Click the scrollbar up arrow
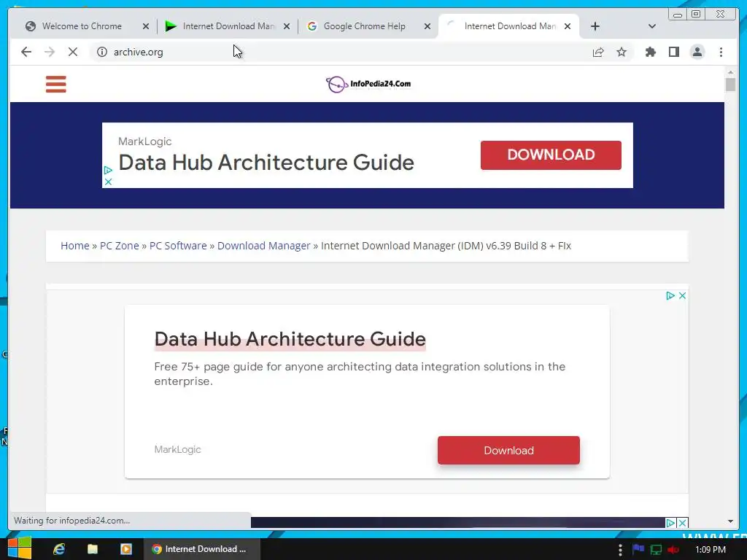This screenshot has height=560, width=747. click(x=730, y=72)
